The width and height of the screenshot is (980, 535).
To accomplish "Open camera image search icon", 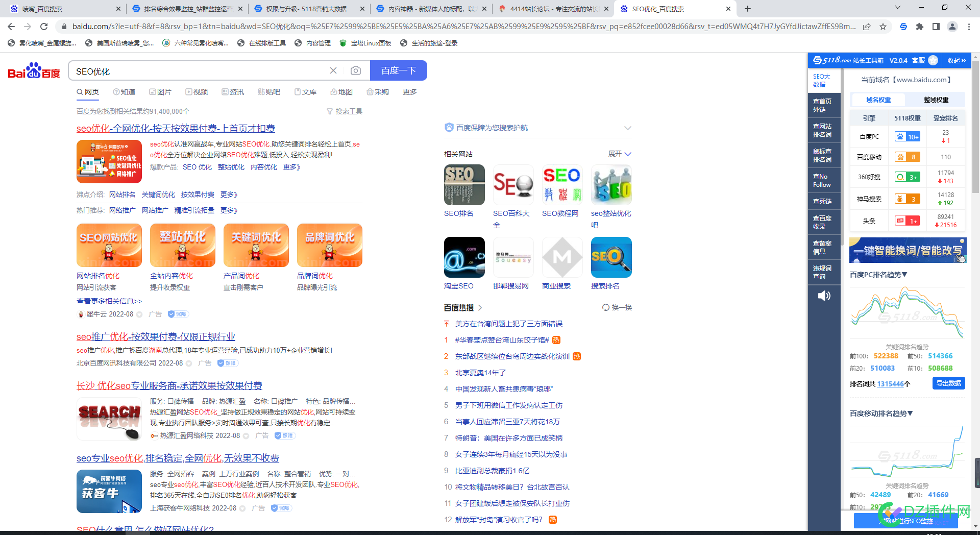I will click(x=356, y=70).
